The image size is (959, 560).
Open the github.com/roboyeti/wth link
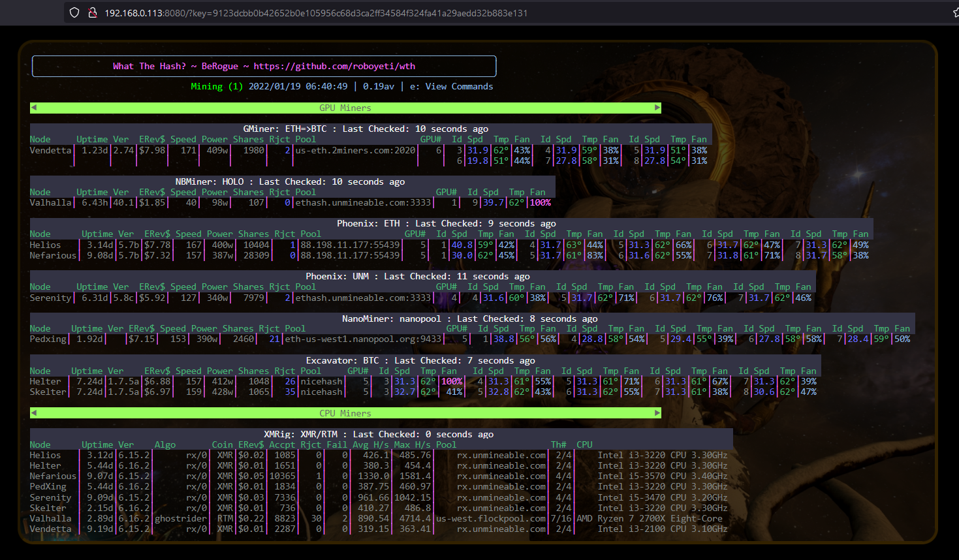click(334, 66)
